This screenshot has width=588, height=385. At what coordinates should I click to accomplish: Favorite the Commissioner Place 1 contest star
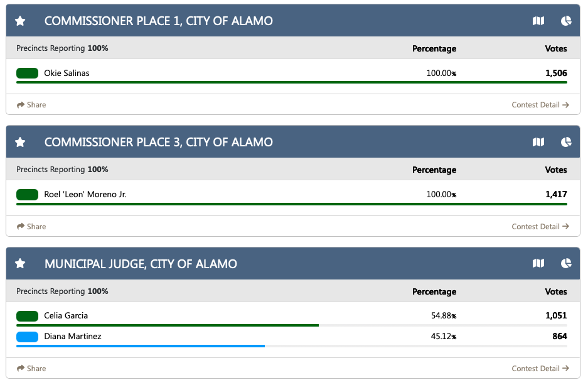pyautogui.click(x=20, y=21)
